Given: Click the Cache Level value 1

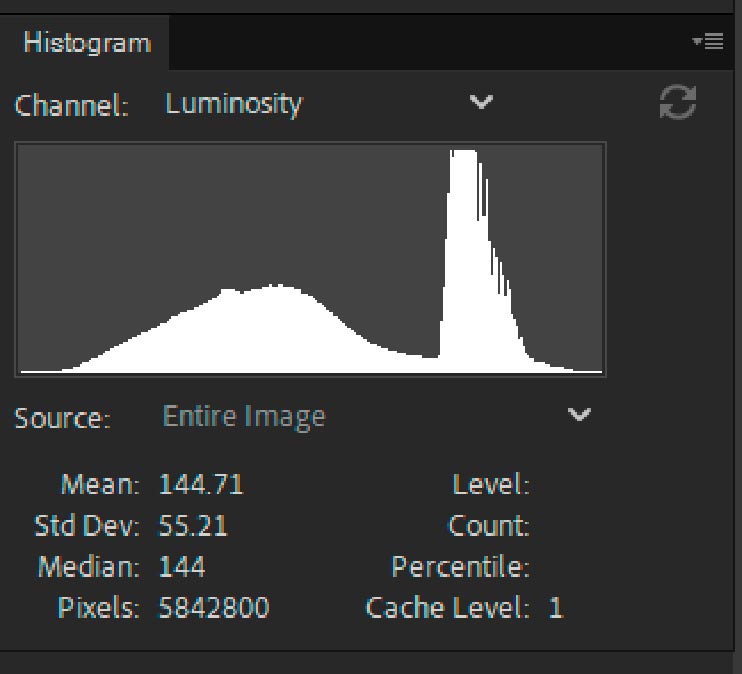Looking at the screenshot, I should coord(555,607).
